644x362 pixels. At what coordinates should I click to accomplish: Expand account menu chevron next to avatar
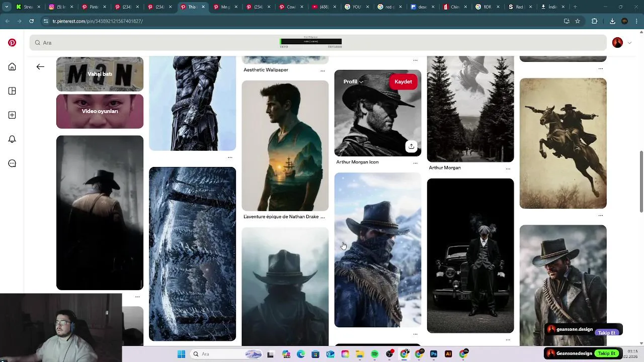coord(629,43)
